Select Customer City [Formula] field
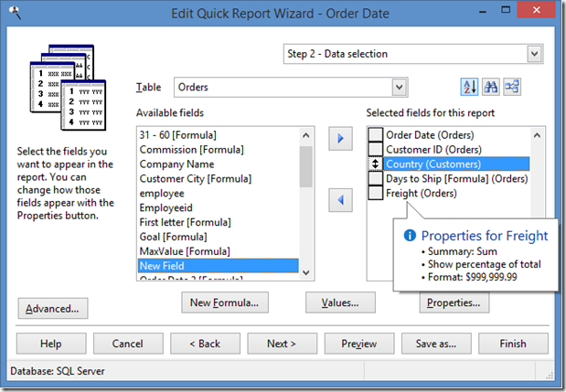This screenshot has height=392, width=566. point(218,178)
